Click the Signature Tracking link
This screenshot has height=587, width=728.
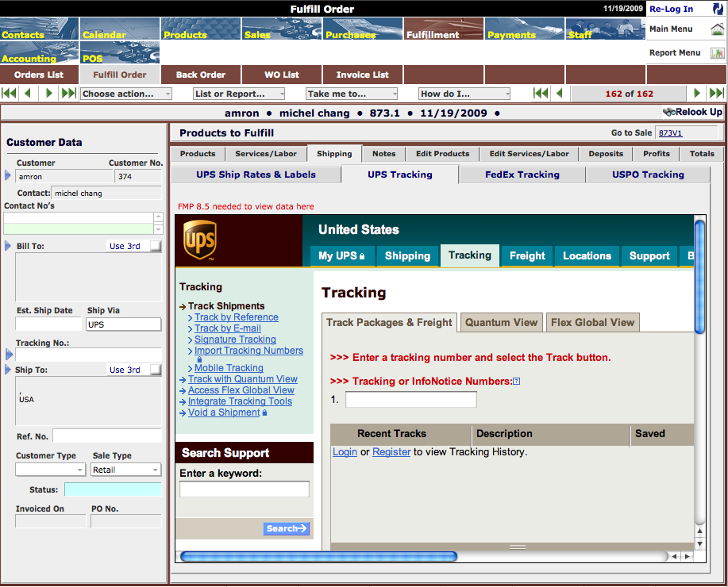pyautogui.click(x=235, y=340)
